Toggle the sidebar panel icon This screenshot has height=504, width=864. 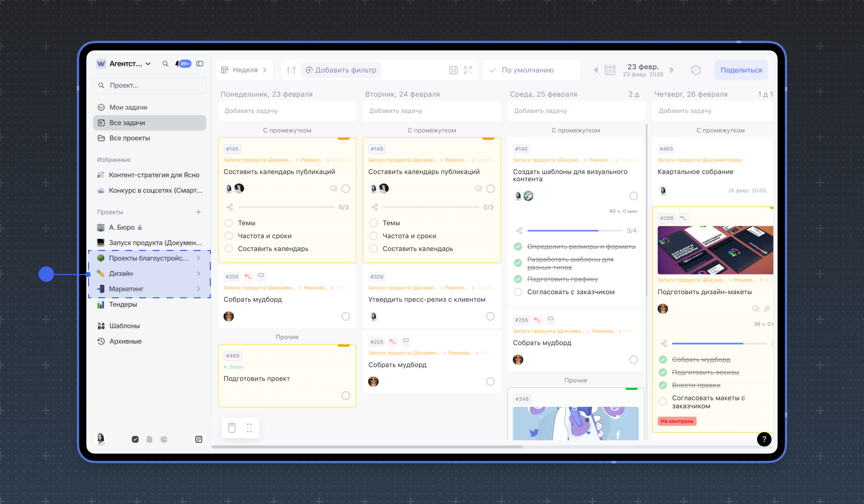point(200,64)
